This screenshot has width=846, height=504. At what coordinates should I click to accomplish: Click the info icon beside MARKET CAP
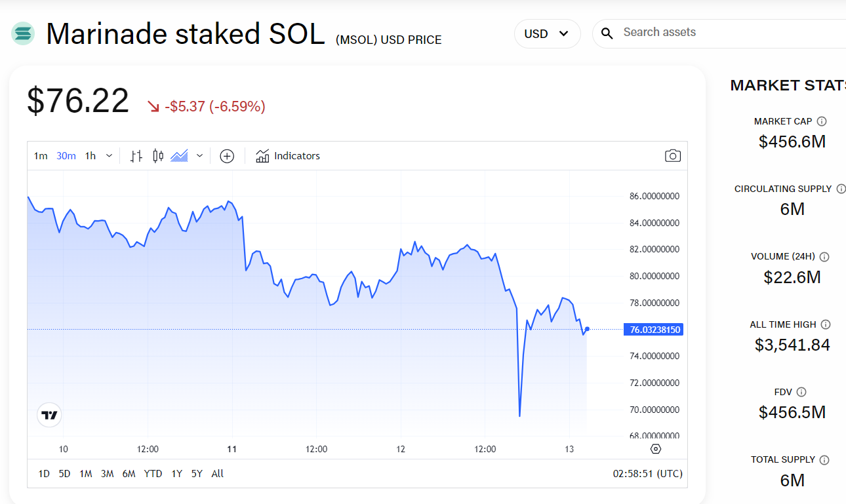822,121
